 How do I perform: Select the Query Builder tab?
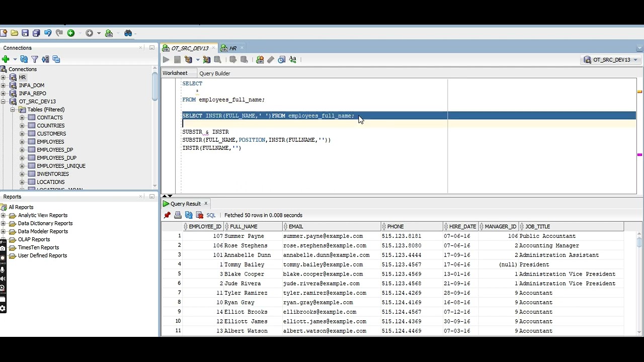click(x=215, y=73)
